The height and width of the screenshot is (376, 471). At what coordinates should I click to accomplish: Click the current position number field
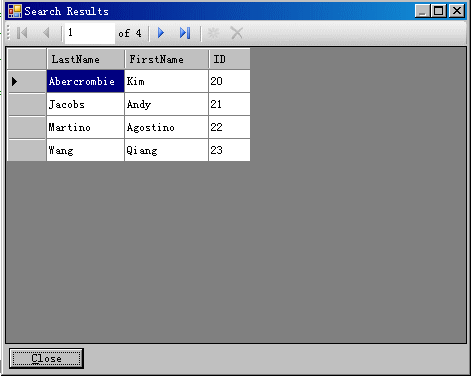coord(90,33)
